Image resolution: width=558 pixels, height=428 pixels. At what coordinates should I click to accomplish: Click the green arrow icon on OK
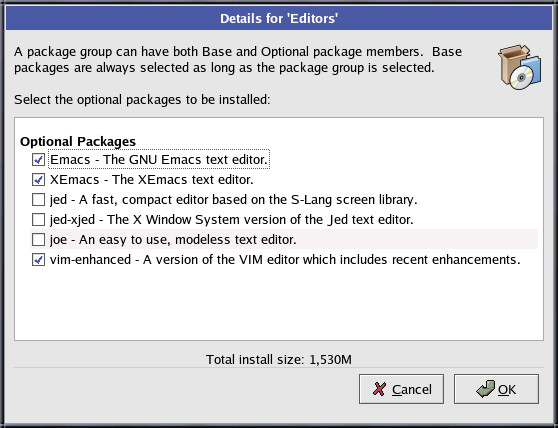485,389
